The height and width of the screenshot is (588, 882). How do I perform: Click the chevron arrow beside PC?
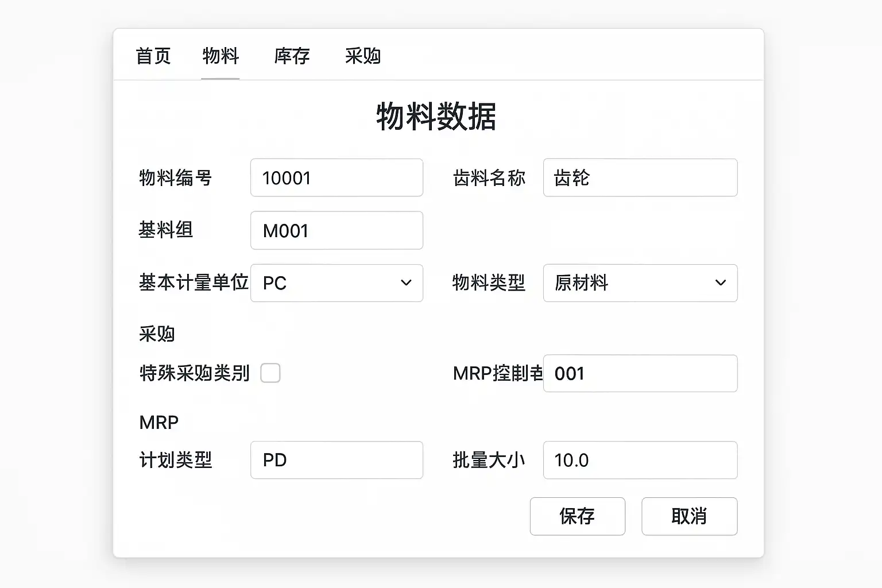click(x=406, y=283)
